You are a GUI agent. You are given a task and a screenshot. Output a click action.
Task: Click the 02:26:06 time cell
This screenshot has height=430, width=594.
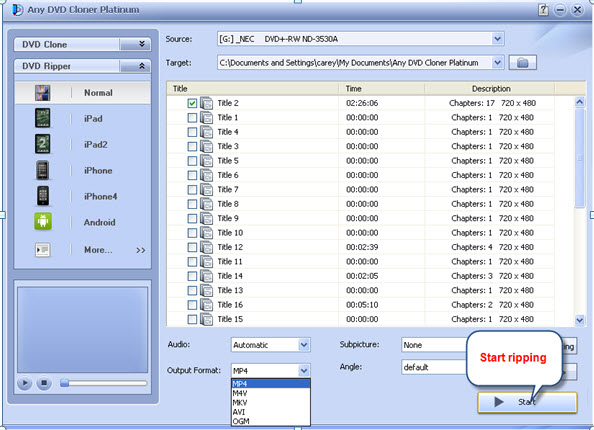pos(362,103)
